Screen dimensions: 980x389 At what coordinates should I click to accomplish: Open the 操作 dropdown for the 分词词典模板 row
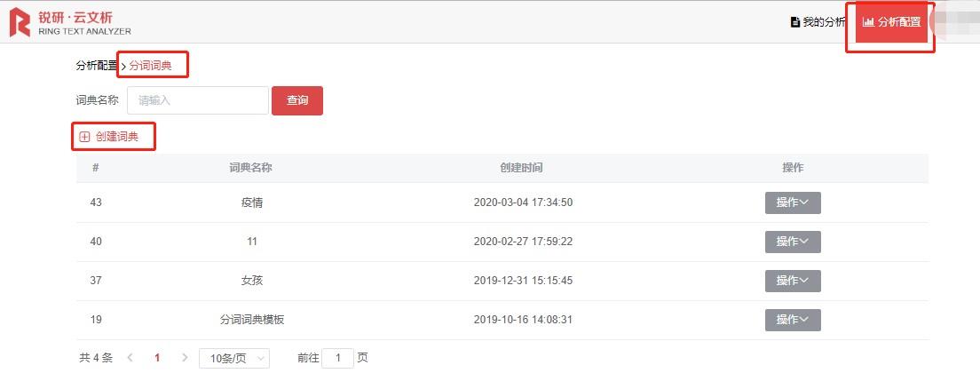(x=793, y=320)
